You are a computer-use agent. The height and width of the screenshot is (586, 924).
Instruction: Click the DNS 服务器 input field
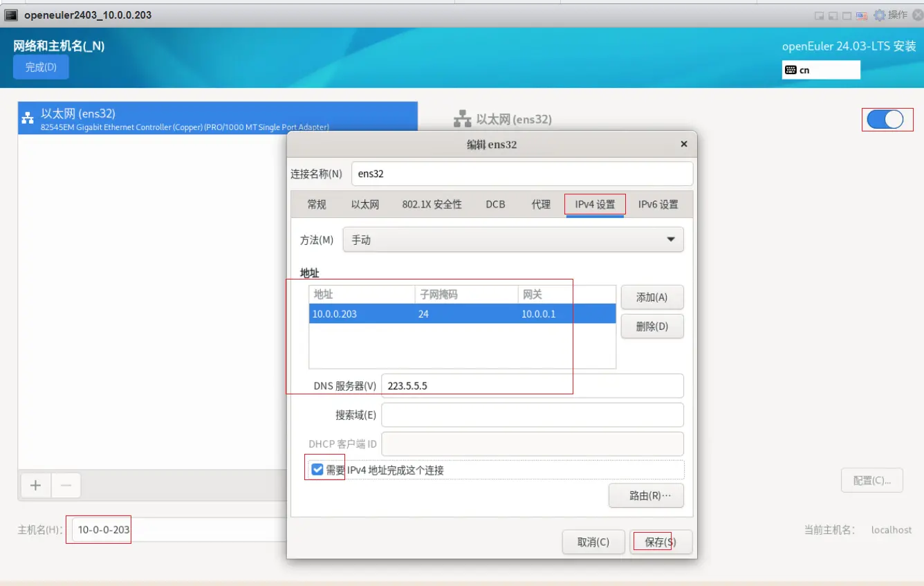pyautogui.click(x=531, y=386)
